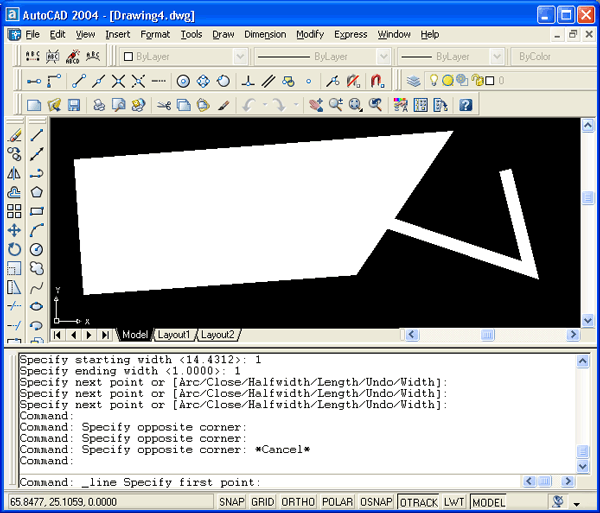Click the MODEL button in status bar
Viewport: 600px width, 513px height.
pyautogui.click(x=489, y=502)
